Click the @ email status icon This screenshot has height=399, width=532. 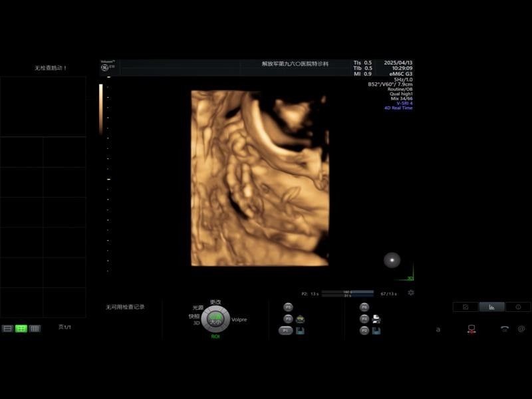(521, 329)
